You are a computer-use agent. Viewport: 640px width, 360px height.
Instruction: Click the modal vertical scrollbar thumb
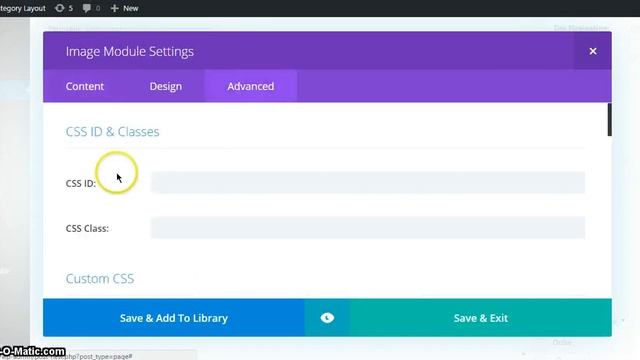click(x=609, y=120)
